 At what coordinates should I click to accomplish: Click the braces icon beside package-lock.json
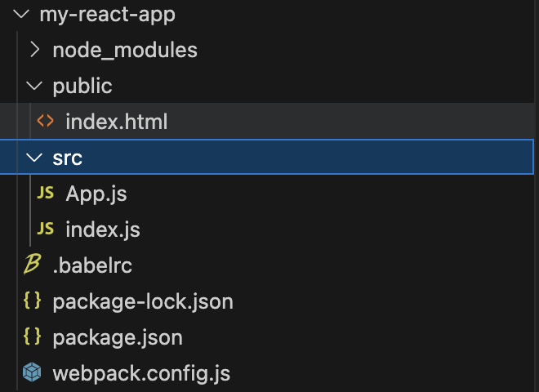[32, 301]
